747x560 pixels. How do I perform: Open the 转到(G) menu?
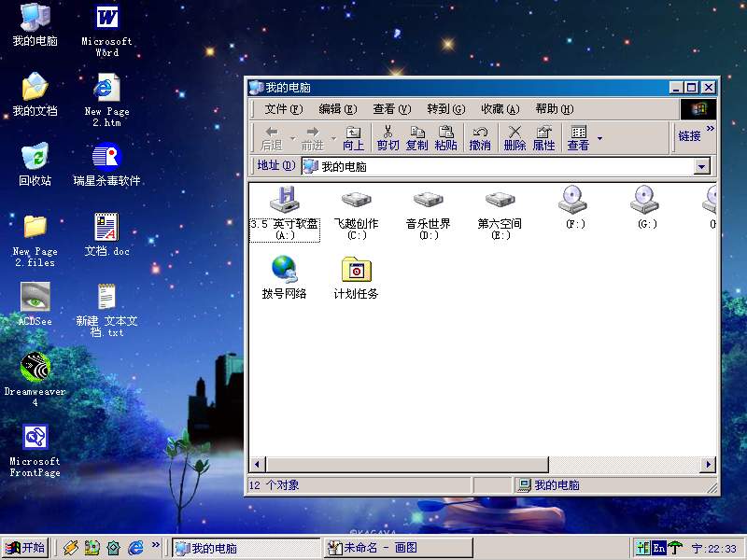click(446, 109)
